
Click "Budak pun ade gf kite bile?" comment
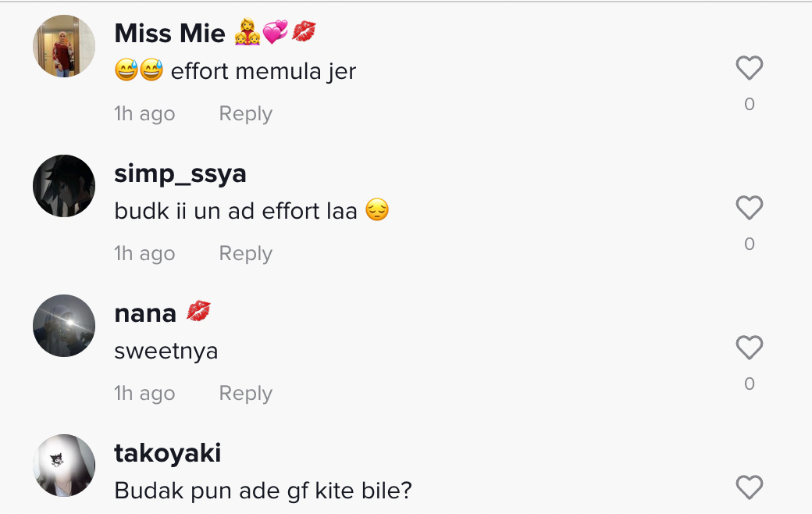262,491
